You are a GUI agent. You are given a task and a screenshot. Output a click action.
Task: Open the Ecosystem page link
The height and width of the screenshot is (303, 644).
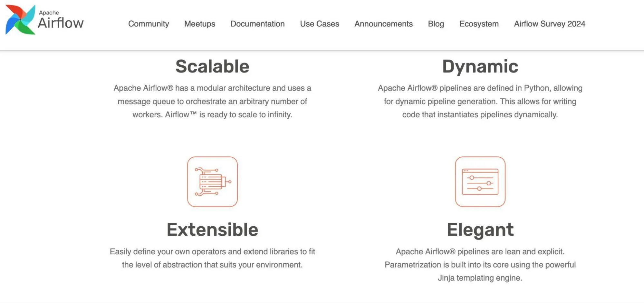[479, 24]
